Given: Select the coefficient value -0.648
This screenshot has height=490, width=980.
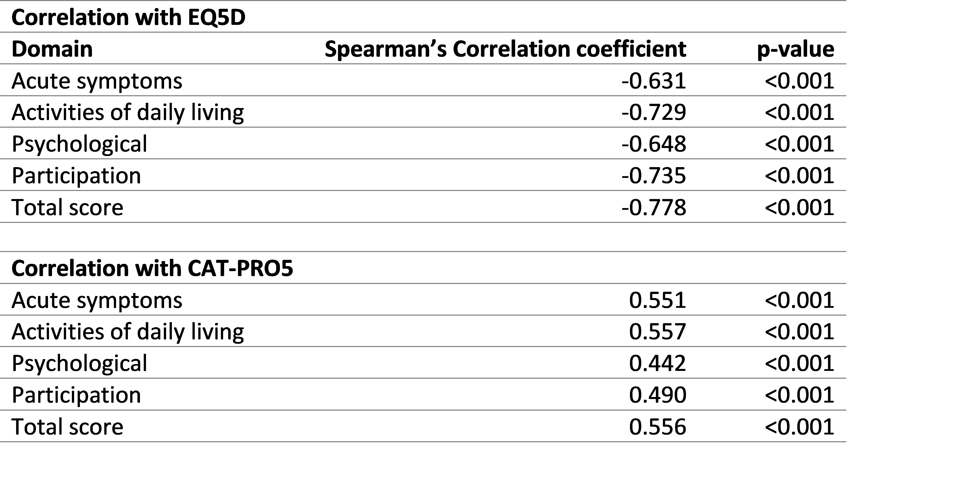Looking at the screenshot, I should (654, 144).
